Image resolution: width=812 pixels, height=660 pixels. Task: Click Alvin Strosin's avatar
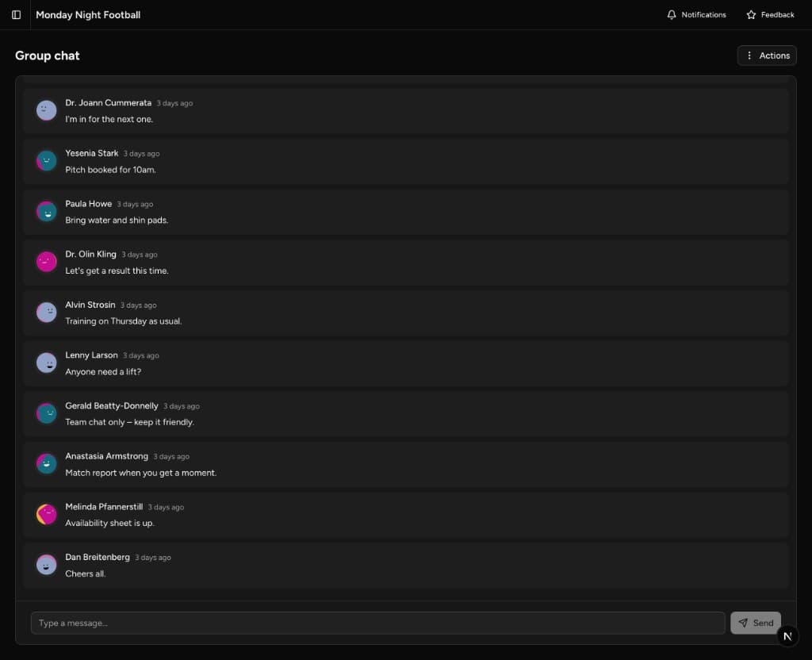point(46,312)
